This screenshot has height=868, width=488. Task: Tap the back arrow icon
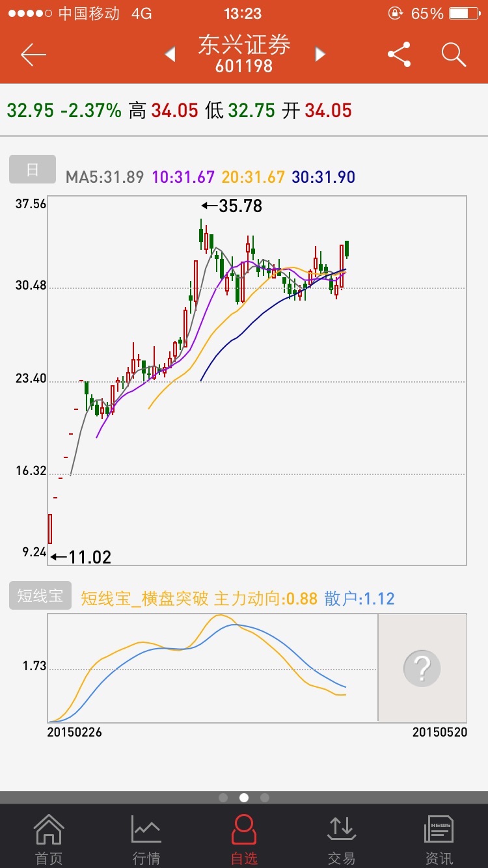33,55
